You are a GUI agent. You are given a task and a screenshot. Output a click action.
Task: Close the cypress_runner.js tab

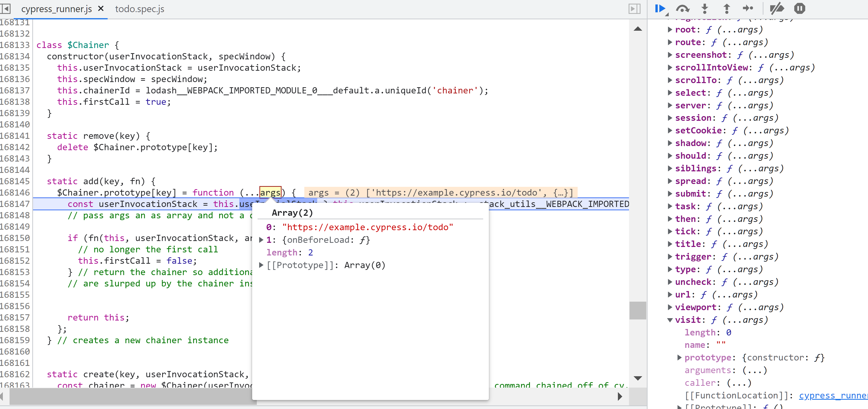[x=101, y=9]
